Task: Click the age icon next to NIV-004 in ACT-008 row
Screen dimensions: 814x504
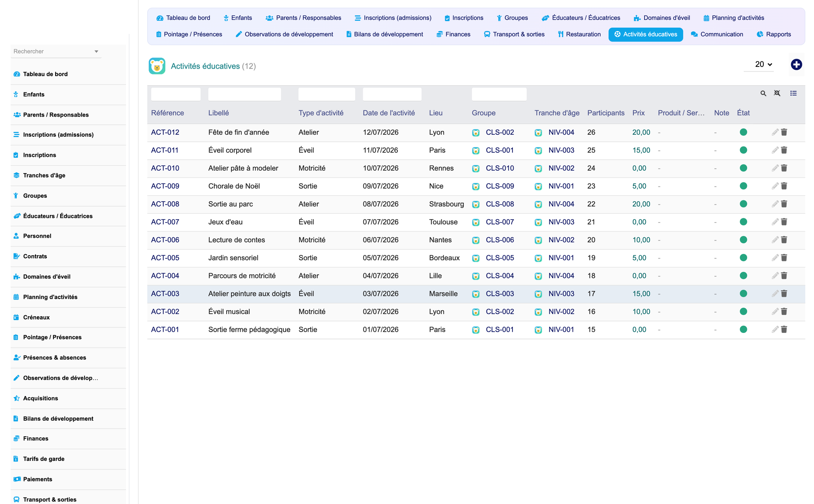Action: click(x=538, y=205)
